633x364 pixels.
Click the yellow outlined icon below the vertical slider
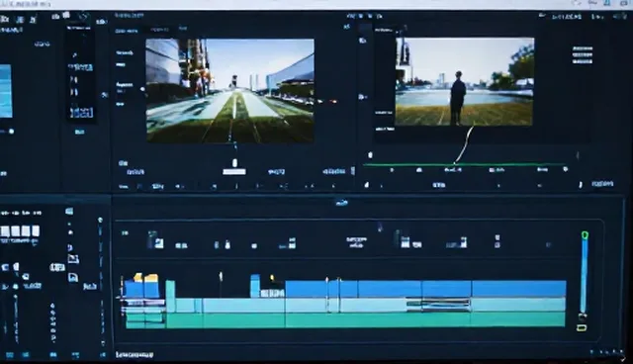(582, 327)
